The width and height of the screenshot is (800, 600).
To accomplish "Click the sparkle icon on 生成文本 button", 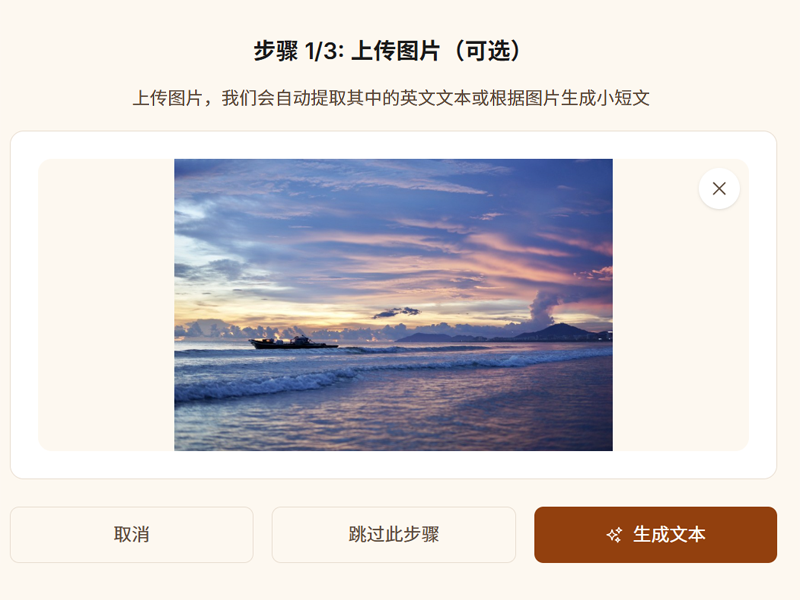I will 614,535.
